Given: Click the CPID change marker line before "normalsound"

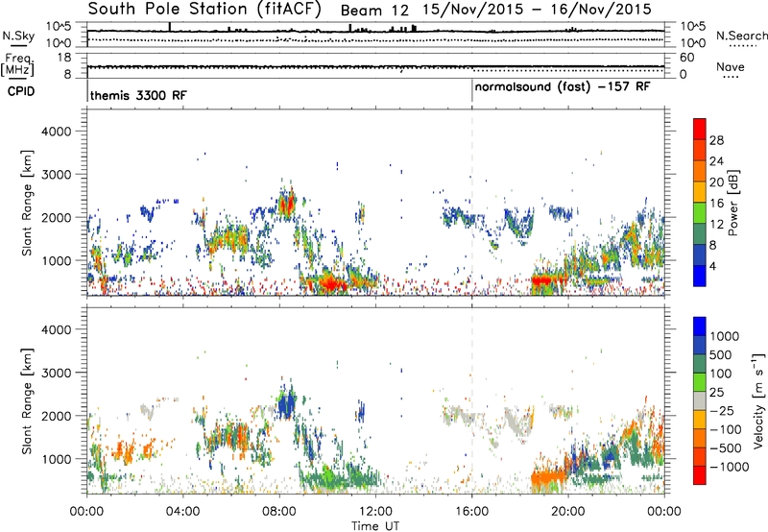Looking at the screenshot, I should pyautogui.click(x=471, y=91).
